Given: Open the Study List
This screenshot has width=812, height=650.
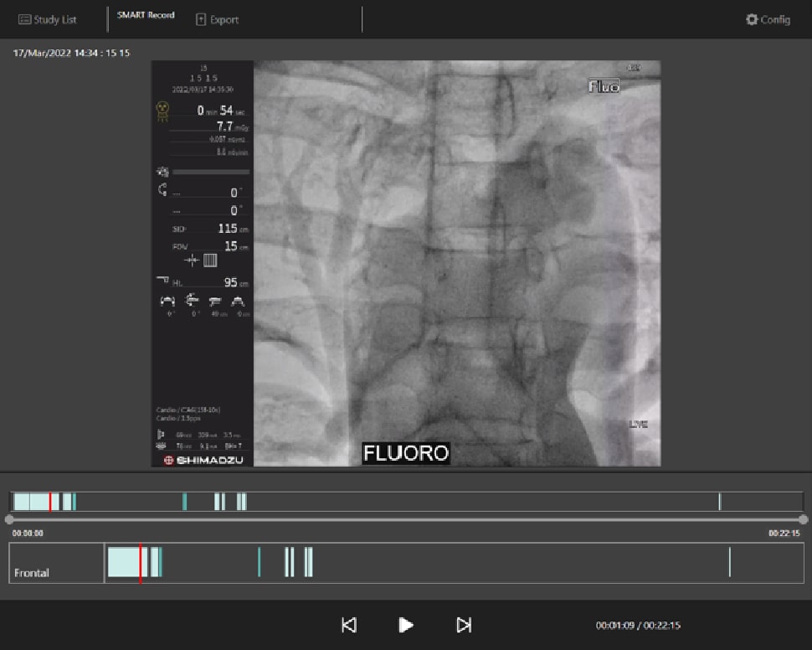Looking at the screenshot, I should click(48, 19).
